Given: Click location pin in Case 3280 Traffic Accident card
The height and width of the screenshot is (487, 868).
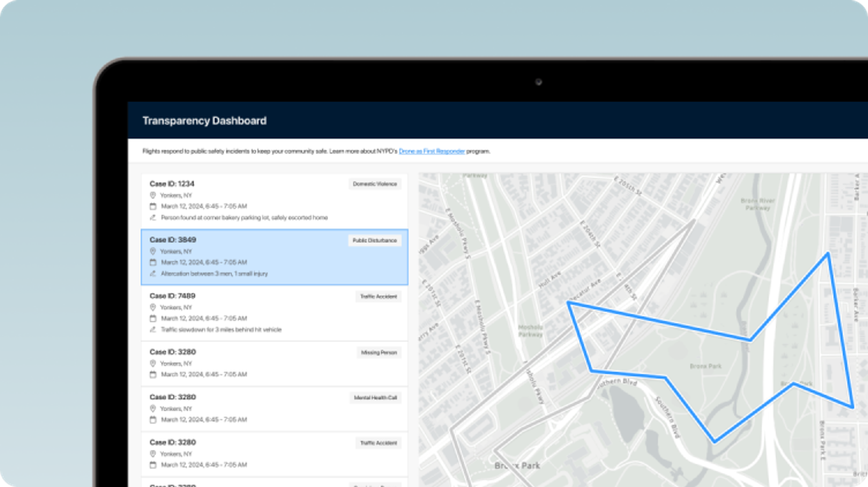Looking at the screenshot, I should [x=153, y=454].
